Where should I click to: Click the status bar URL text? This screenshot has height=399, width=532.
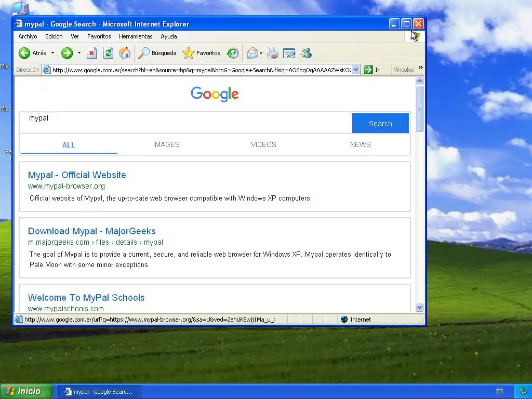(x=150, y=320)
